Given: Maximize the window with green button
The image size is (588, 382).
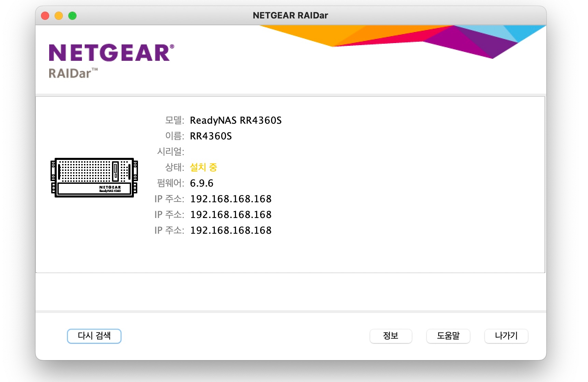Looking at the screenshot, I should [x=72, y=16].
